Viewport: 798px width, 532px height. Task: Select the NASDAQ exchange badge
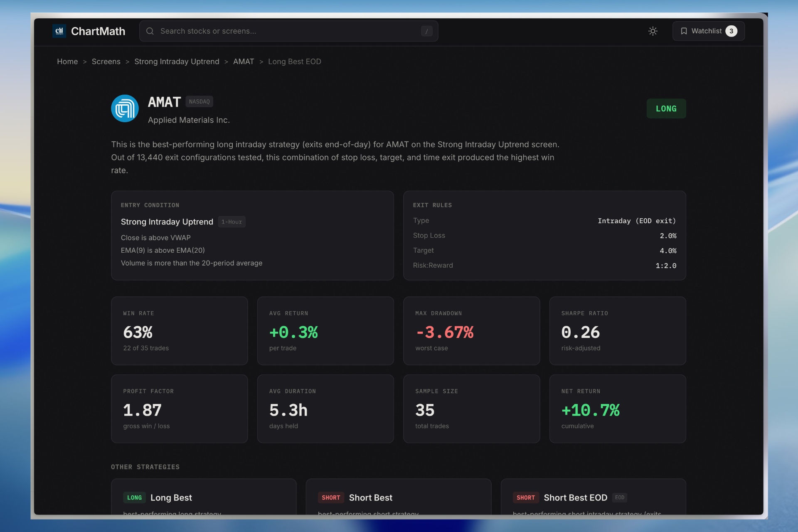point(199,101)
